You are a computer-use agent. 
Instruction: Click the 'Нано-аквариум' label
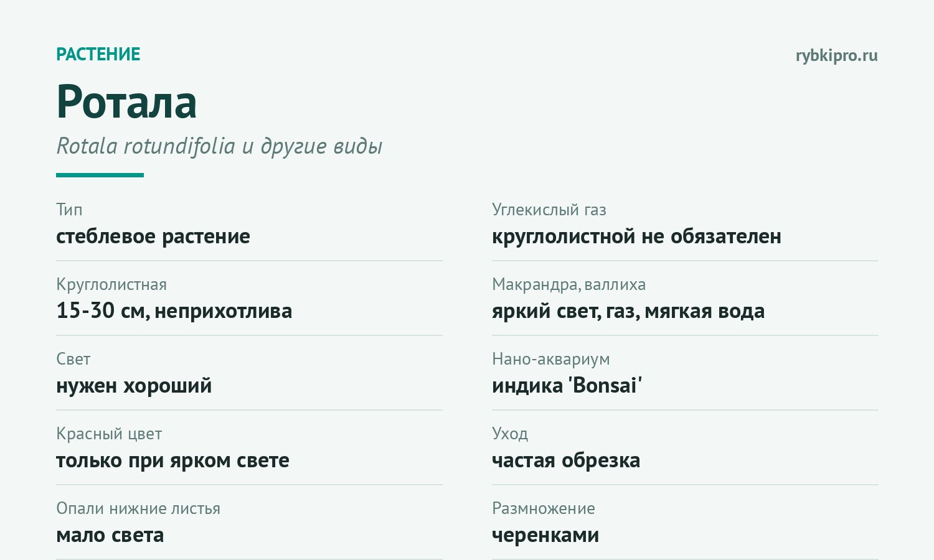point(551,359)
